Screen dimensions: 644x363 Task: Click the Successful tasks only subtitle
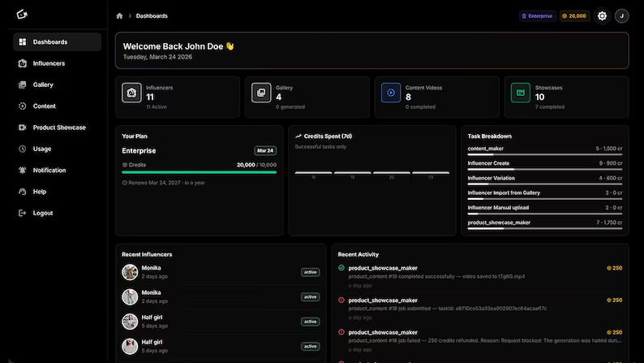coord(320,147)
